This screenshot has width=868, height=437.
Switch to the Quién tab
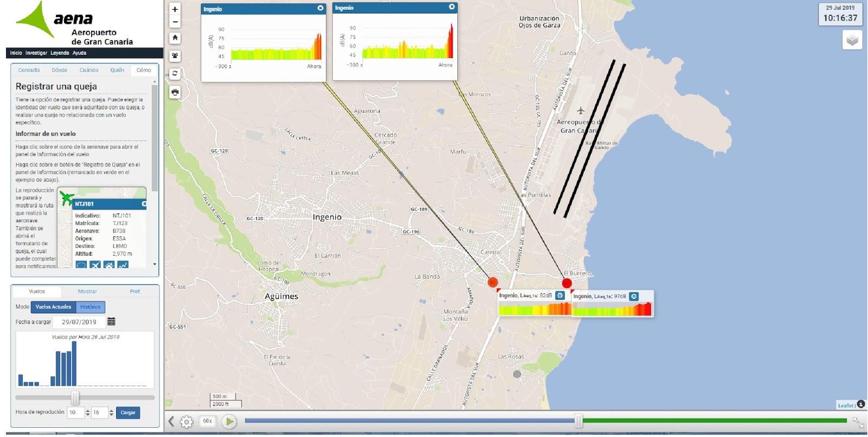117,70
